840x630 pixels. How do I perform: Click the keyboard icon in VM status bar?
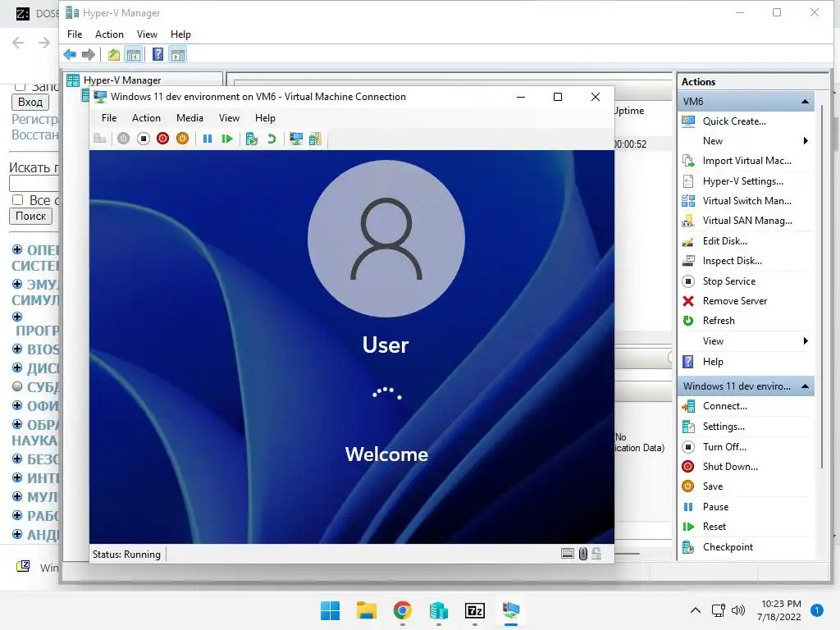tap(568, 554)
